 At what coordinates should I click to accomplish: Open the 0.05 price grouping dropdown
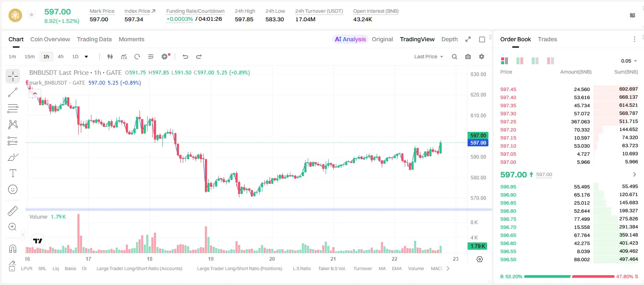629,61
